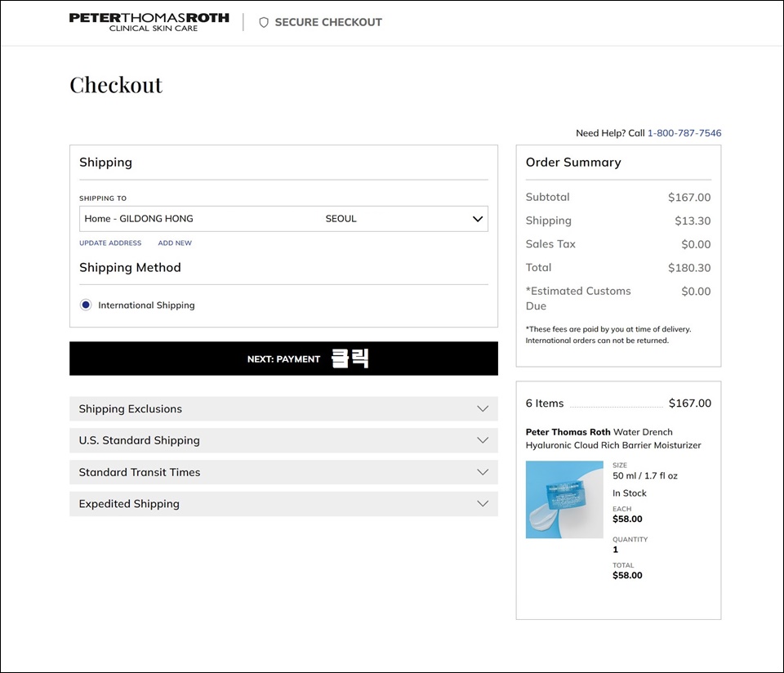Image resolution: width=784 pixels, height=673 pixels.
Task: Click the Next: Payment button
Action: pos(283,359)
